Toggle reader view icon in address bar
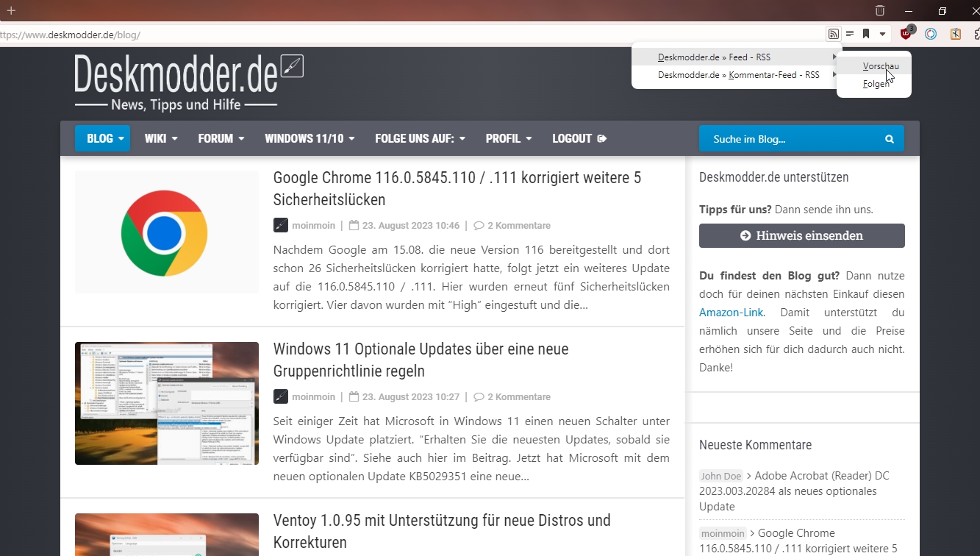Screen dimensions: 980x556 pos(850,34)
